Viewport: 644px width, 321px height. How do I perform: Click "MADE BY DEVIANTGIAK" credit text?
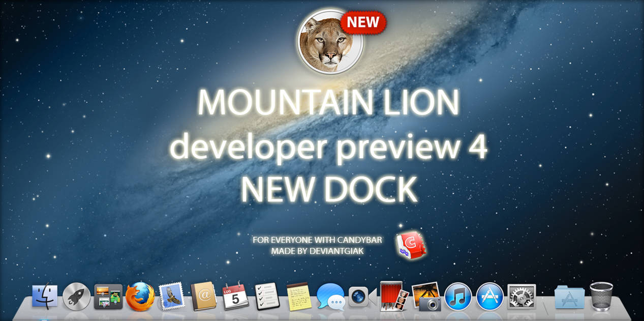click(317, 251)
